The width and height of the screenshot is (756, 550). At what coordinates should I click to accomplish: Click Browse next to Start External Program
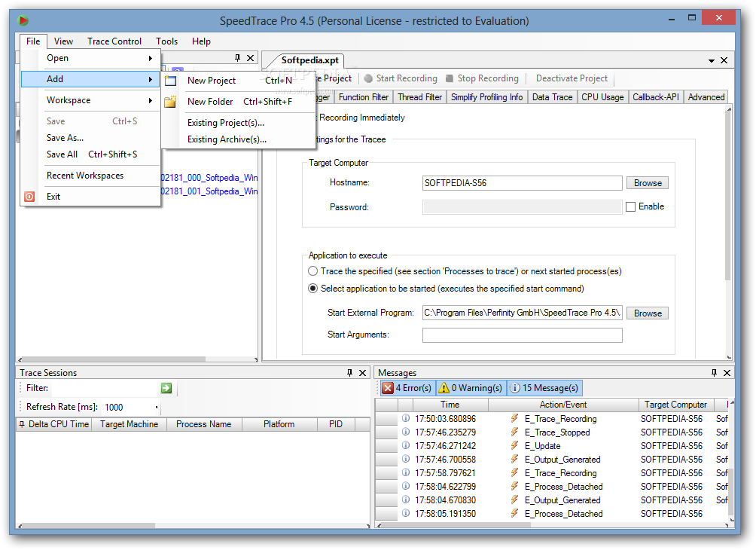click(648, 313)
